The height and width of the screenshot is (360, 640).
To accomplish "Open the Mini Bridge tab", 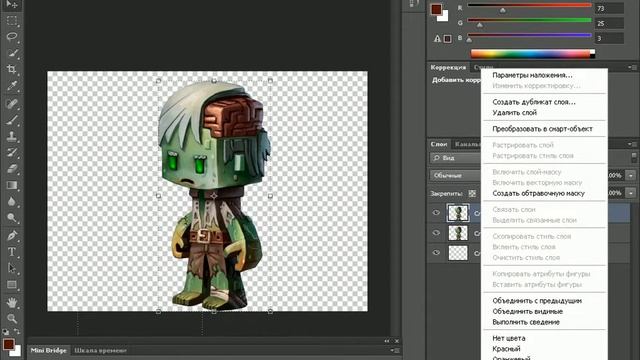I will click(x=49, y=351).
